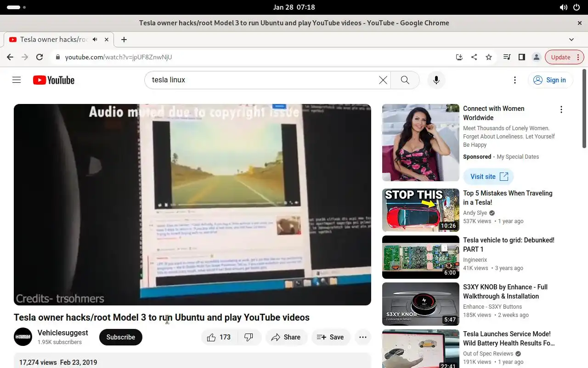
Task: Start voice search with microphone
Action: coord(436,80)
